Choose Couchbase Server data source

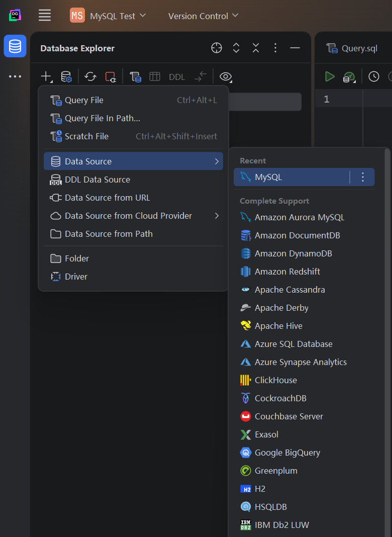tap(304, 417)
